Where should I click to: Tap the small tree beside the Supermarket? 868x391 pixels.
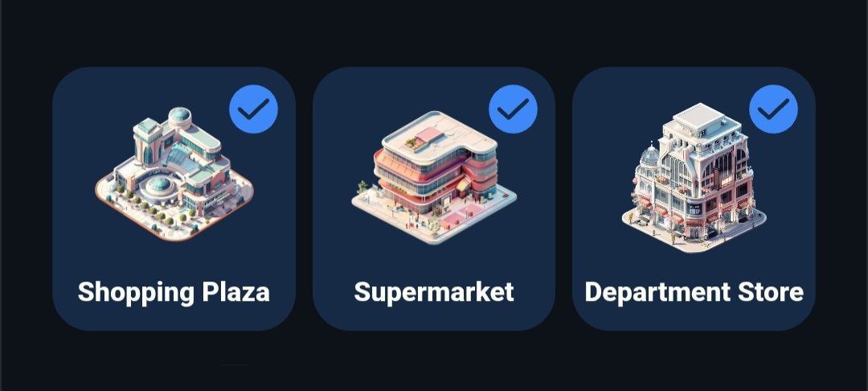(362, 187)
